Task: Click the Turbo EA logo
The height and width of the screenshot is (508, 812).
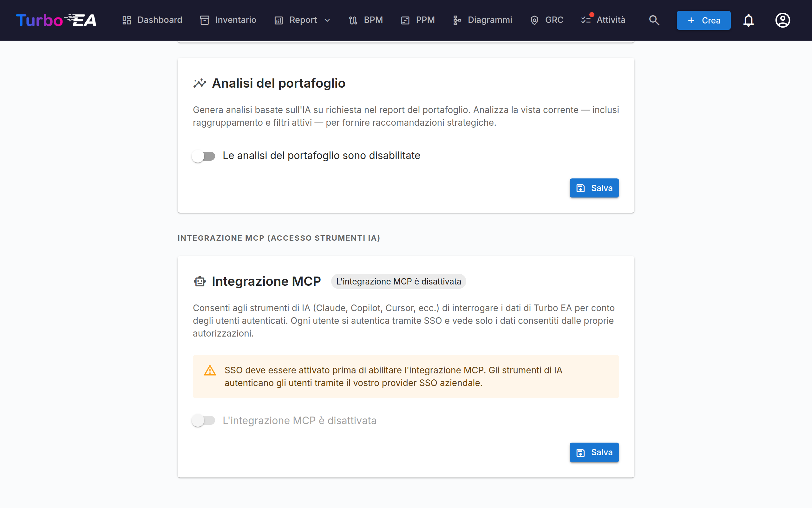Action: [56, 20]
